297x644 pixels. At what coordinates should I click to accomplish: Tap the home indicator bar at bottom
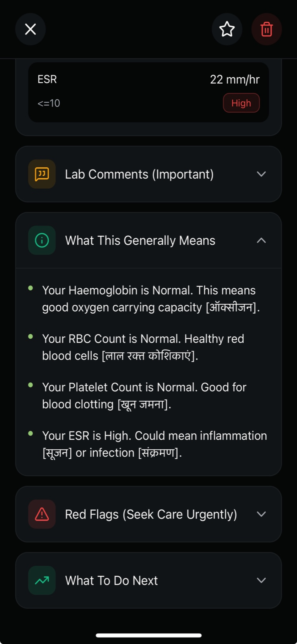click(148, 635)
